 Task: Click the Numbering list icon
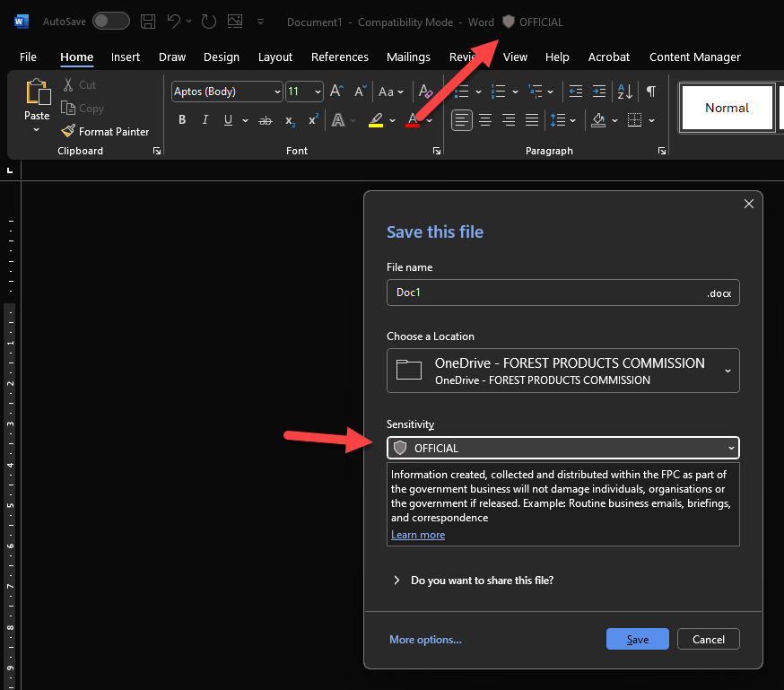point(498,92)
